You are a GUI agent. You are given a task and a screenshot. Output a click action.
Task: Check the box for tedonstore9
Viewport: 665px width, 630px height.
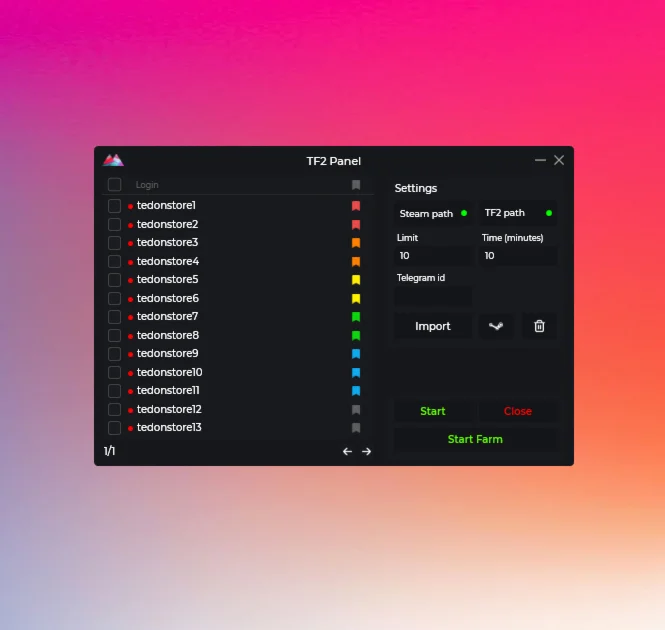click(x=115, y=354)
